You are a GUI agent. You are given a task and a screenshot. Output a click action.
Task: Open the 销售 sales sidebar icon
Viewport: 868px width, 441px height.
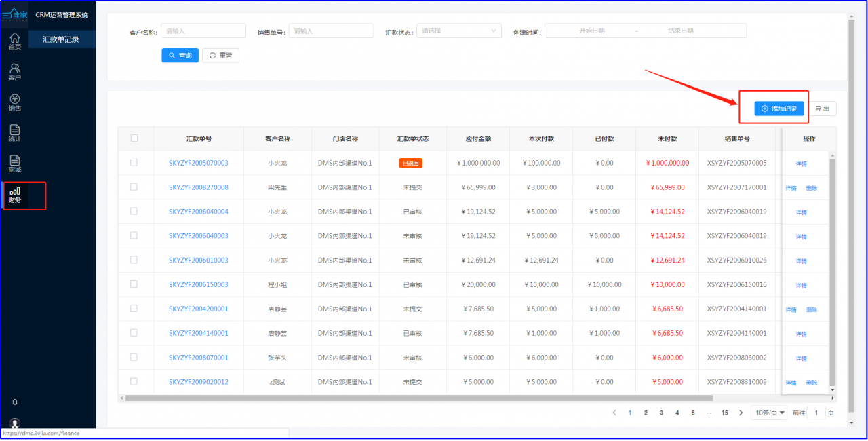tap(14, 102)
